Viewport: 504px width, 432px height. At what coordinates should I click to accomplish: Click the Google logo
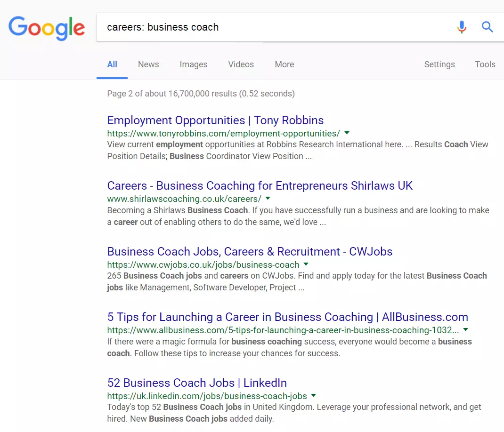point(47,28)
